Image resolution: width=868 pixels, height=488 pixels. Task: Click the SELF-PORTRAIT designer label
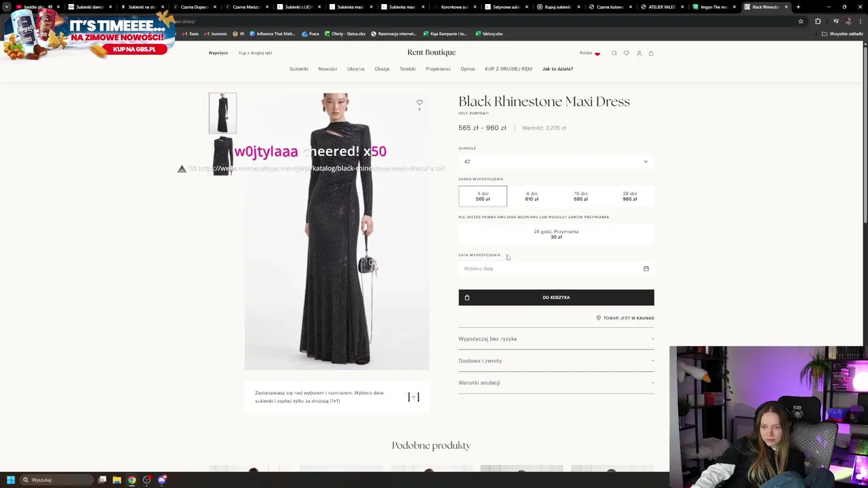(473, 113)
